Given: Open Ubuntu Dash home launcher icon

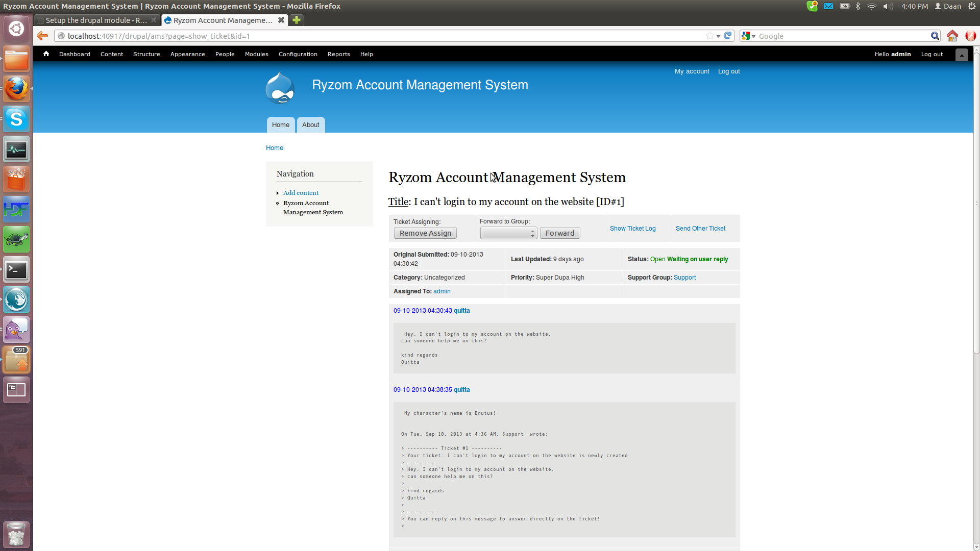Looking at the screenshot, I should pyautogui.click(x=16, y=29).
